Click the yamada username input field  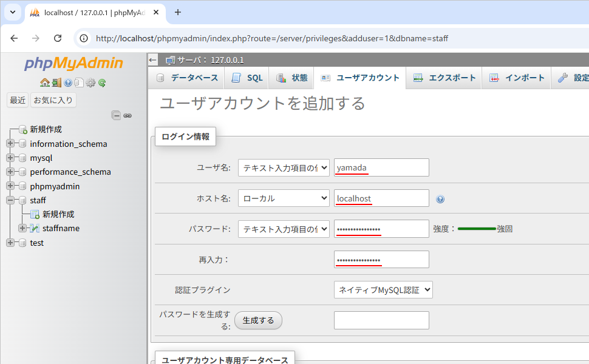pyautogui.click(x=381, y=167)
